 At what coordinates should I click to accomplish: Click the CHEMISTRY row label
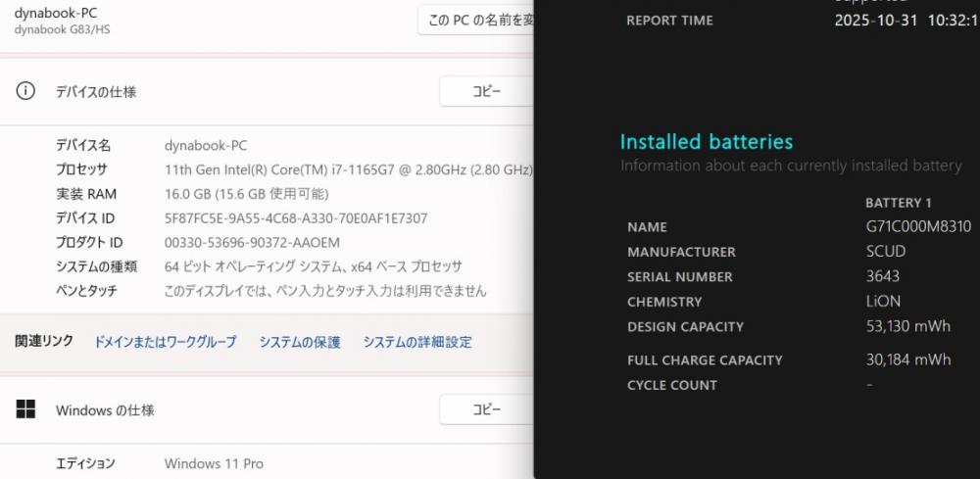point(664,302)
